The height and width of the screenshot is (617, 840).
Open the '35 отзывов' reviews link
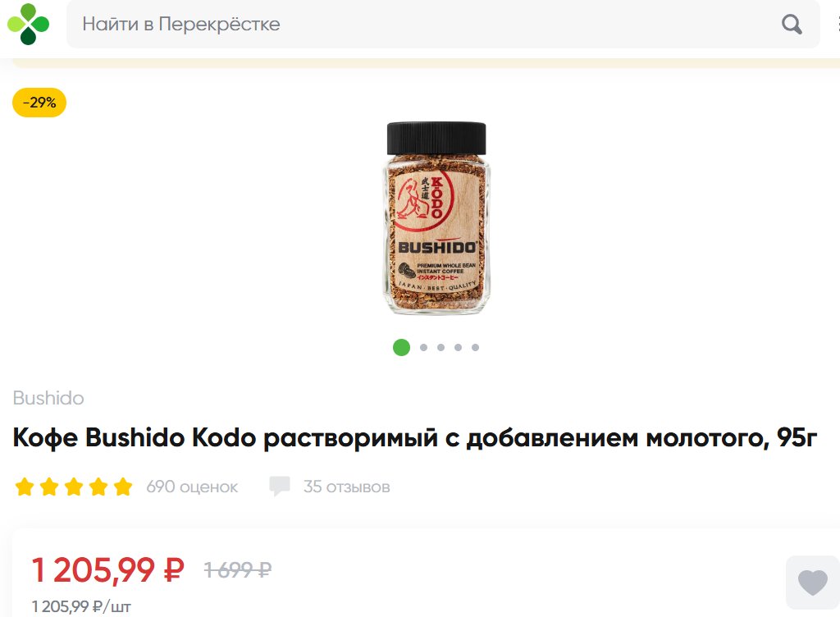tap(347, 487)
